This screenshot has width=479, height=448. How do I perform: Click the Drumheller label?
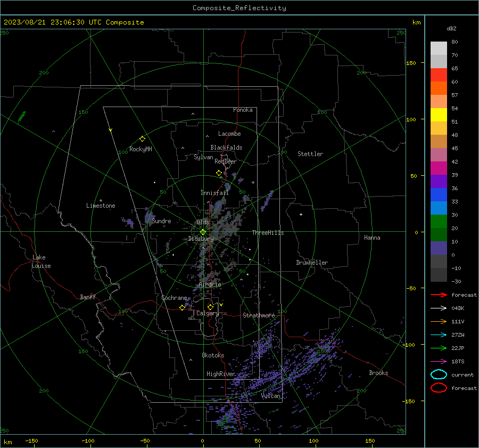pyautogui.click(x=312, y=263)
